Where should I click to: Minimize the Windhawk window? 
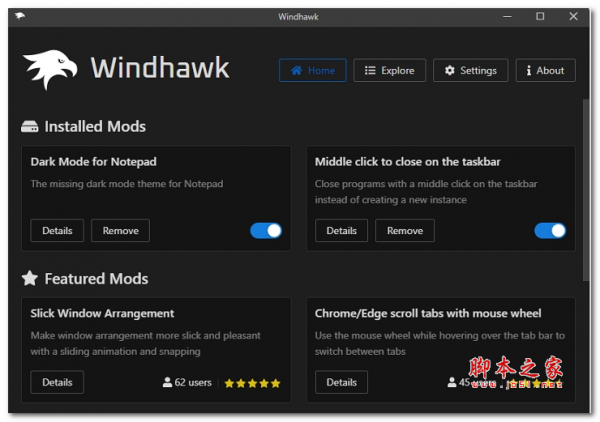tap(507, 16)
